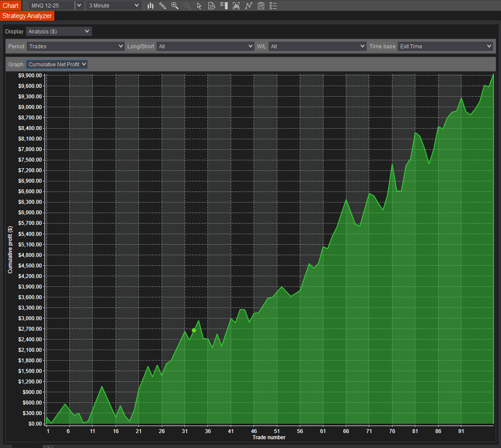Open the Display Analysis ($) dropdown
The width and height of the screenshot is (501, 448).
pyautogui.click(x=58, y=32)
